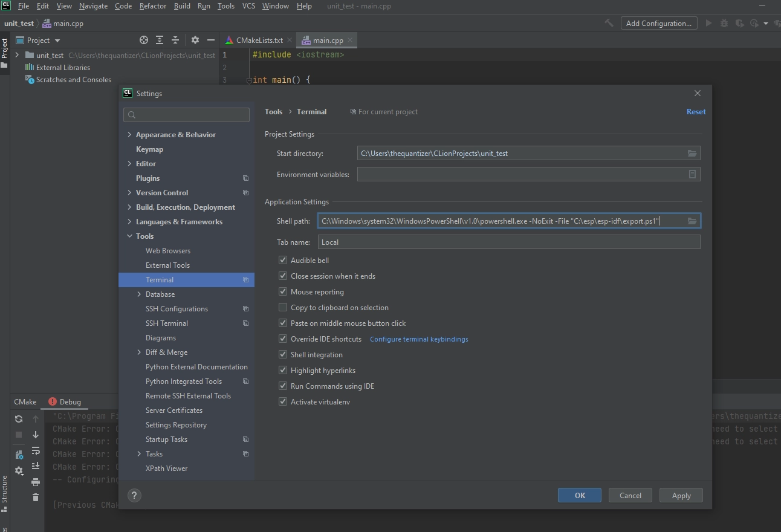Expand the Database settings node

point(139,294)
